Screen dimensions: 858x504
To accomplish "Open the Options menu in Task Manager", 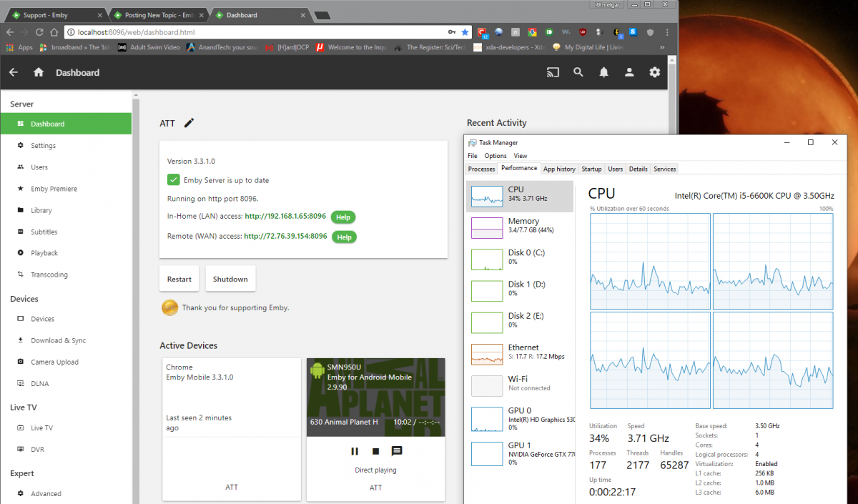I will (495, 156).
